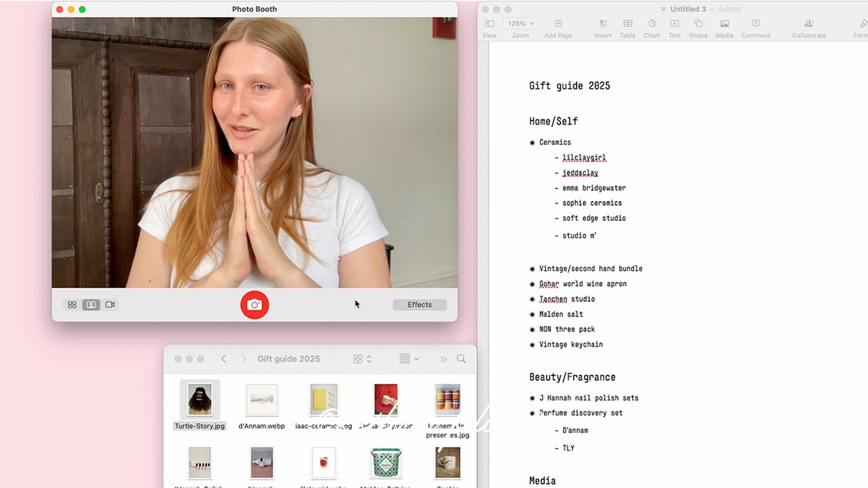
Task: Click the 'lilclaygirl' list entry
Action: pos(584,158)
